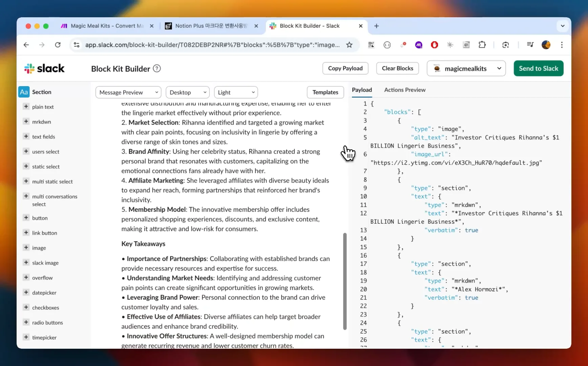The image size is (588, 366).
Task: Select the Notion Plus browser tab
Action: pyautogui.click(x=208, y=26)
